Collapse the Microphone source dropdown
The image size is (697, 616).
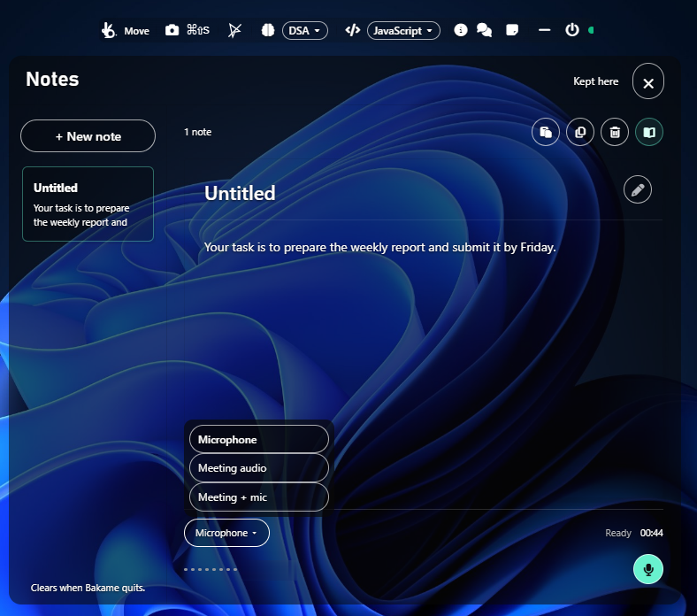tap(226, 533)
